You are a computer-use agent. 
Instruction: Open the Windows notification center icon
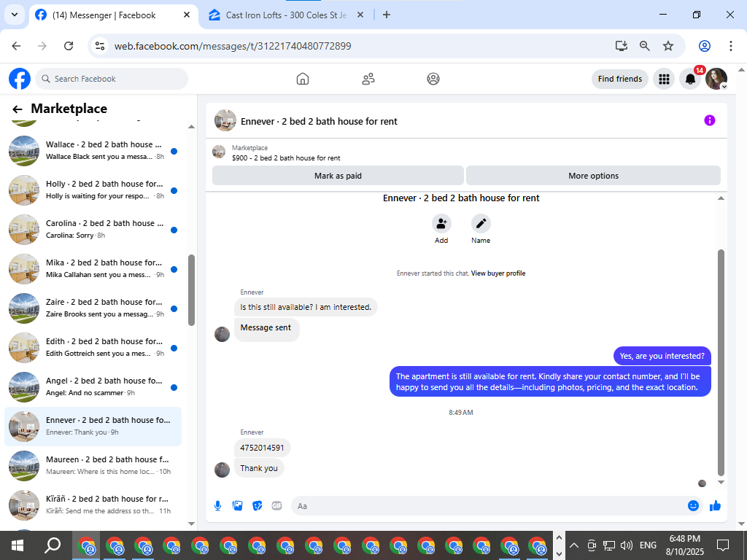click(723, 545)
